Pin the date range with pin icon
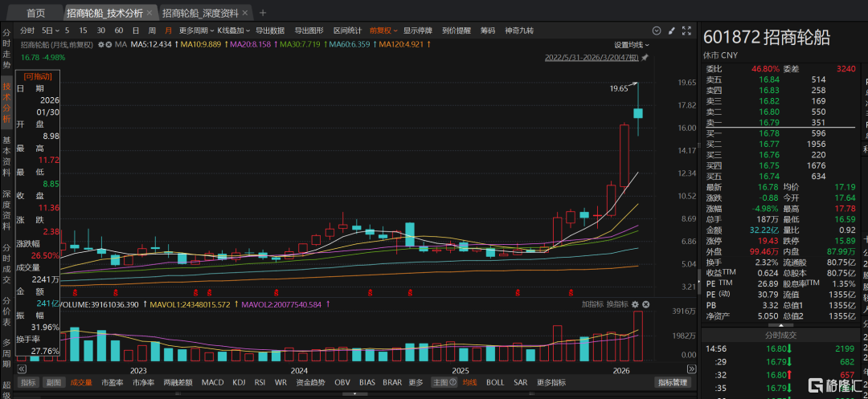 pos(645,58)
